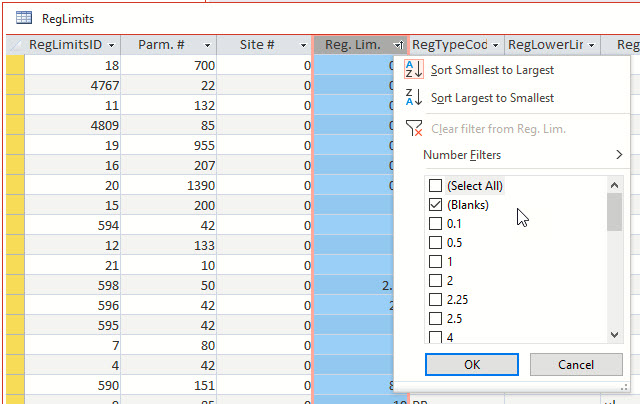Open the Parm. # column dropdown arrow
Viewport: 640px width, 404px height.
(207, 45)
